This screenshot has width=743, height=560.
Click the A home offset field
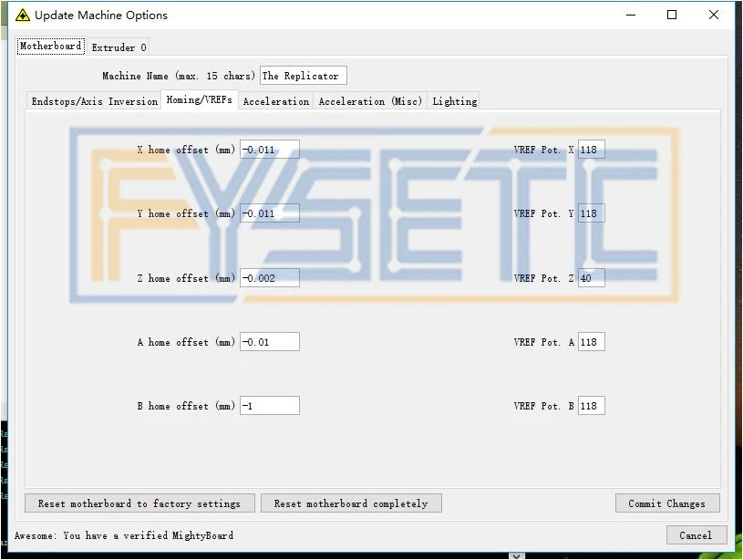pos(270,342)
